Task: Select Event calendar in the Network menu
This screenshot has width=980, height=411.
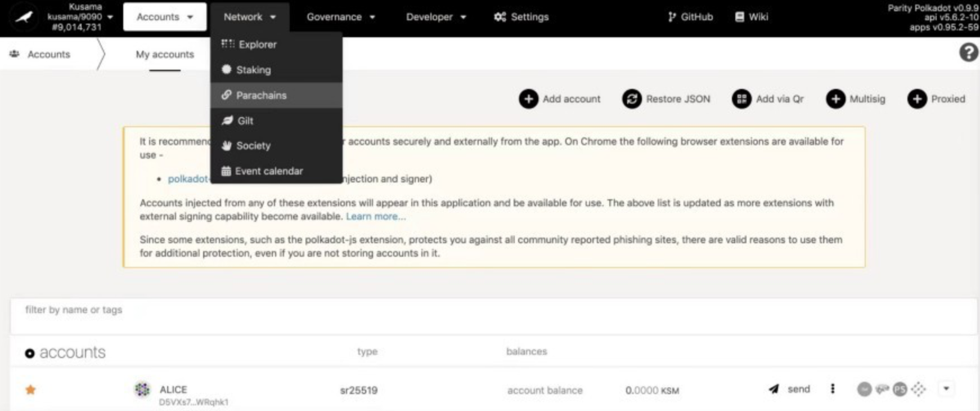Action: (276, 171)
